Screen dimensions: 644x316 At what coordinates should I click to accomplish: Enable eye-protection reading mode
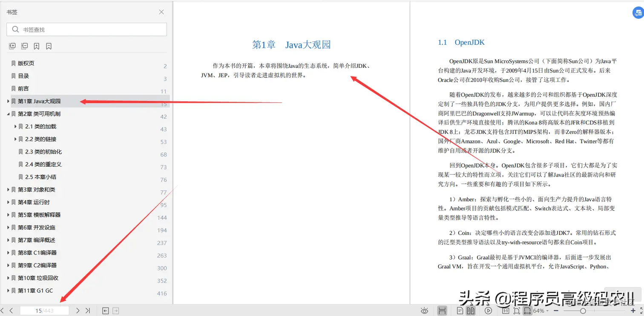tap(424, 310)
